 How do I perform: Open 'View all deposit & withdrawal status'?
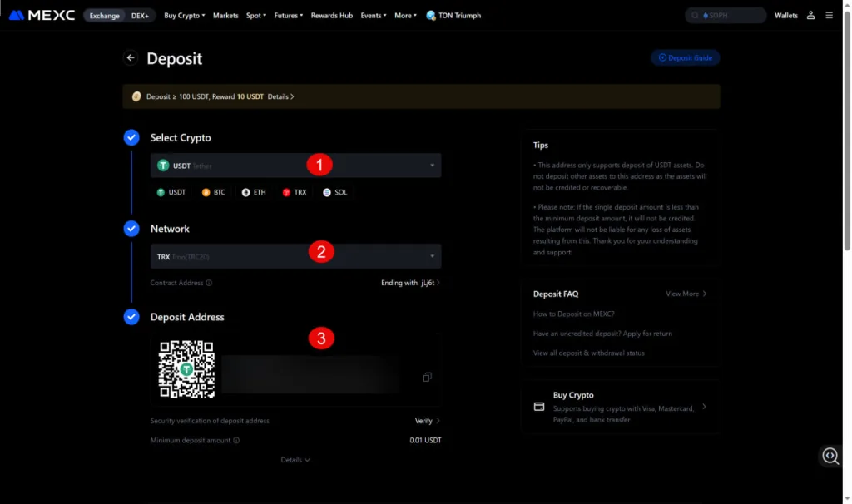588,353
